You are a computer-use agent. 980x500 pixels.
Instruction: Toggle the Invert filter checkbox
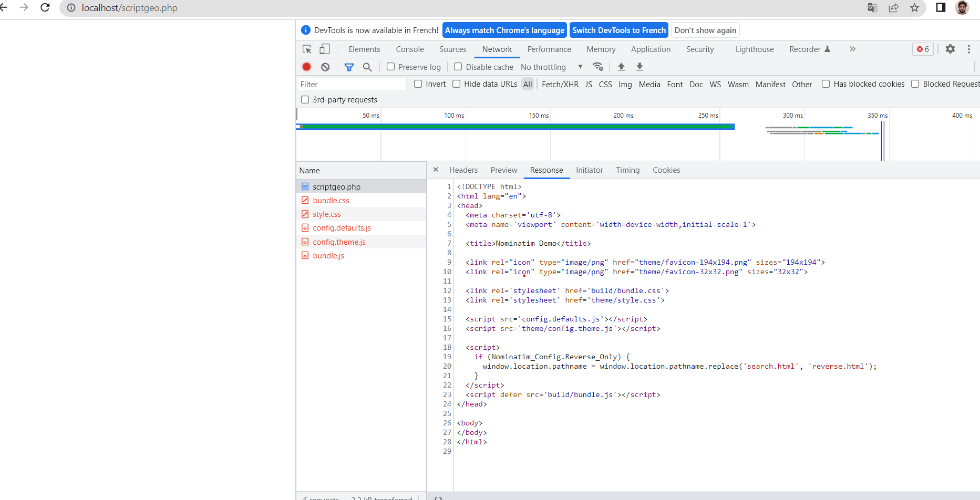pyautogui.click(x=418, y=84)
